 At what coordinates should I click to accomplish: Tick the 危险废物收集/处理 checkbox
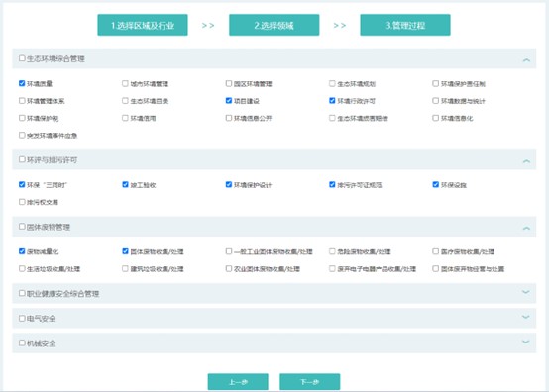[x=332, y=251]
